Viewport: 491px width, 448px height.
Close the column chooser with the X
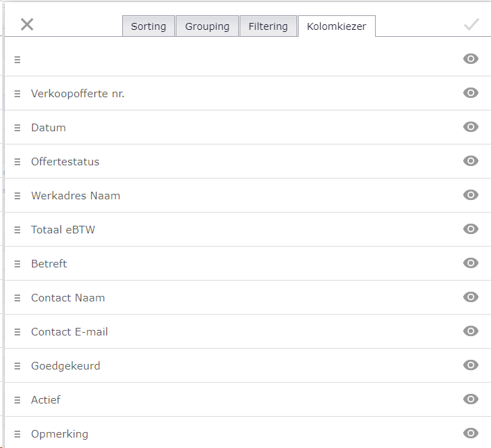[x=27, y=24]
